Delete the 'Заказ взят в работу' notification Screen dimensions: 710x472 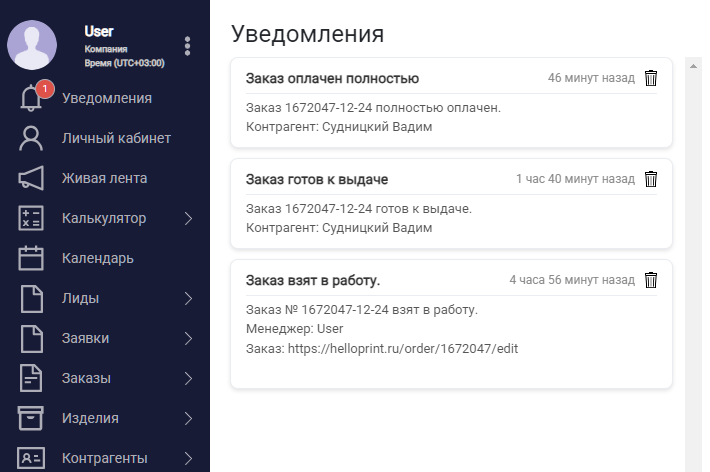[x=651, y=280]
